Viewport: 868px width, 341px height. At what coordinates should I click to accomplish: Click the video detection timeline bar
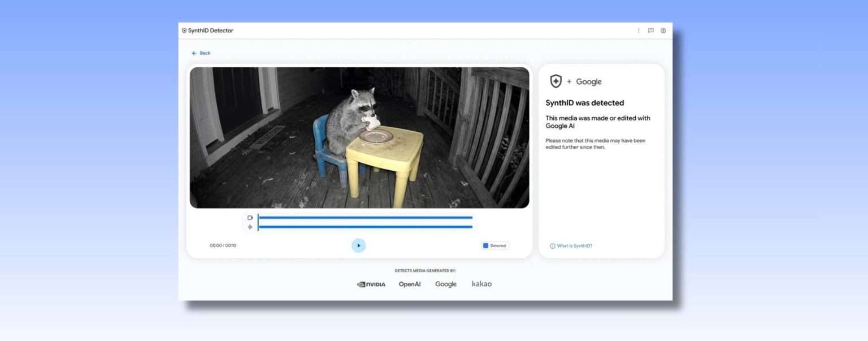(366, 217)
